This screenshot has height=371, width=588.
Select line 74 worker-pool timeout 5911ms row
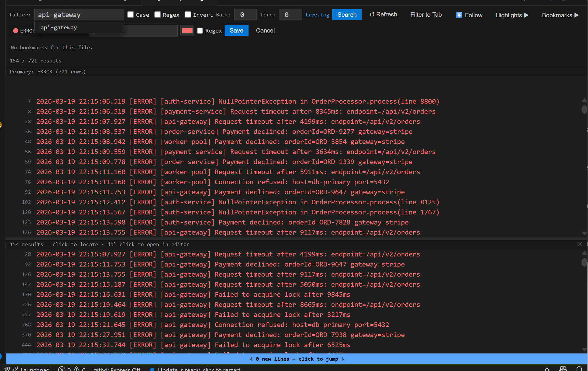point(294,172)
